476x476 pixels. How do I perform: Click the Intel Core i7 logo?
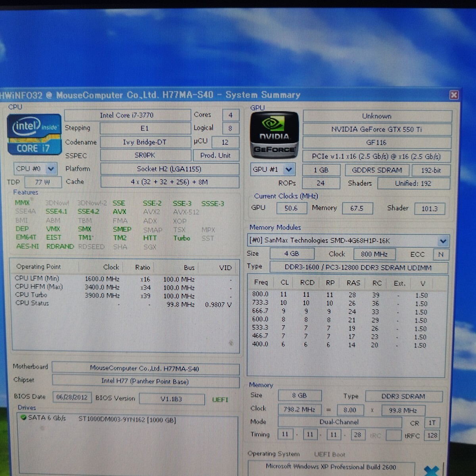pos(34,134)
